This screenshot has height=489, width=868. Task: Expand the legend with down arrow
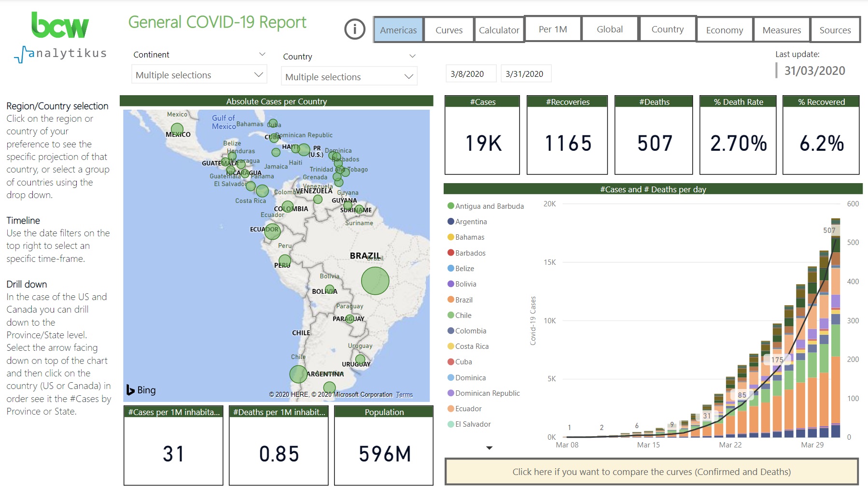pos(489,448)
